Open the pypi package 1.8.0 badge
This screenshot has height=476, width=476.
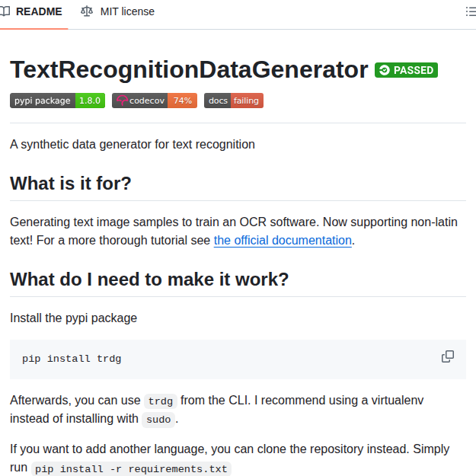coord(57,101)
